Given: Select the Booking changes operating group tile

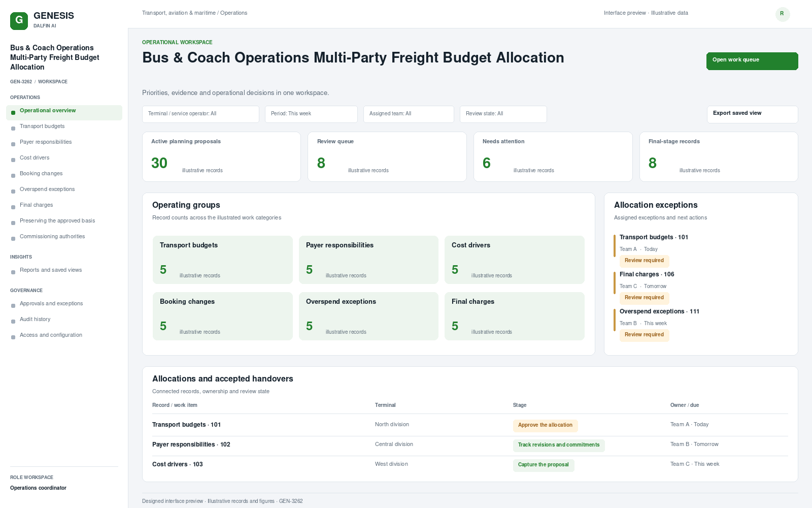Looking at the screenshot, I should click(x=222, y=316).
